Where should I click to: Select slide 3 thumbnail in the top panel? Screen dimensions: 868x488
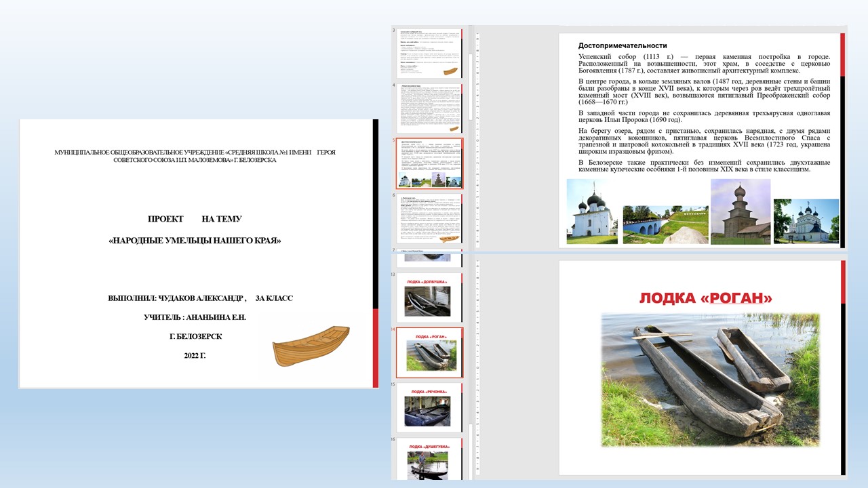point(429,53)
